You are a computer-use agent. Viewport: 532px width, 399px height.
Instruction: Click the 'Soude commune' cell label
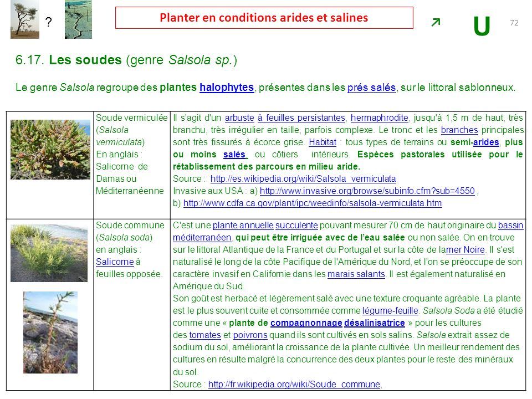[x=130, y=226]
